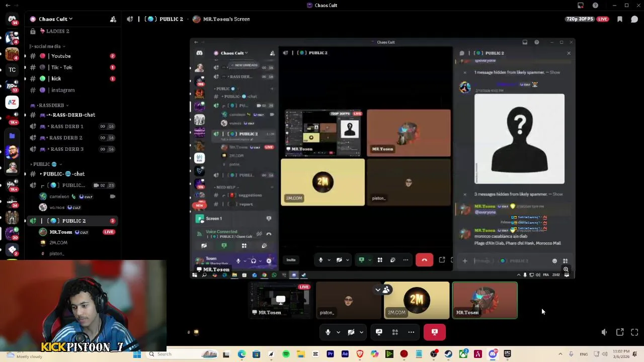The height and width of the screenshot is (362, 644).
Task: Turn on camera toggle in call controls
Action: [351, 332]
